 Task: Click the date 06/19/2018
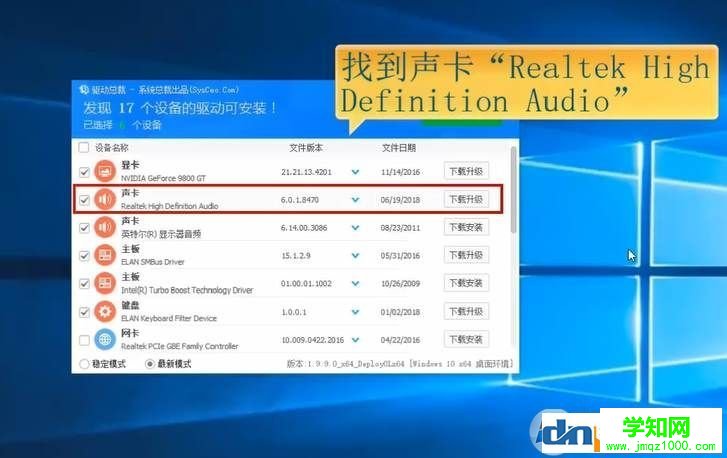pos(400,200)
